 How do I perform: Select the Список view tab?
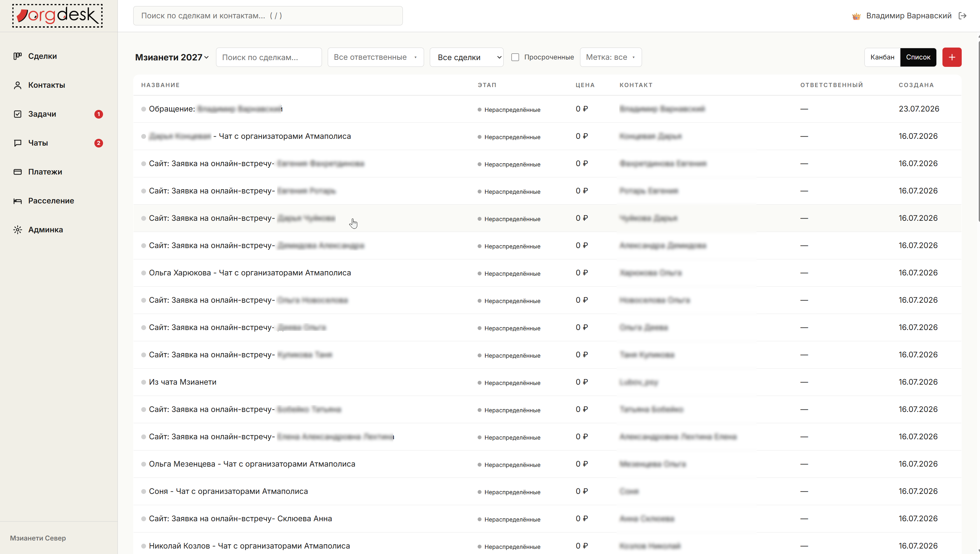pos(918,57)
